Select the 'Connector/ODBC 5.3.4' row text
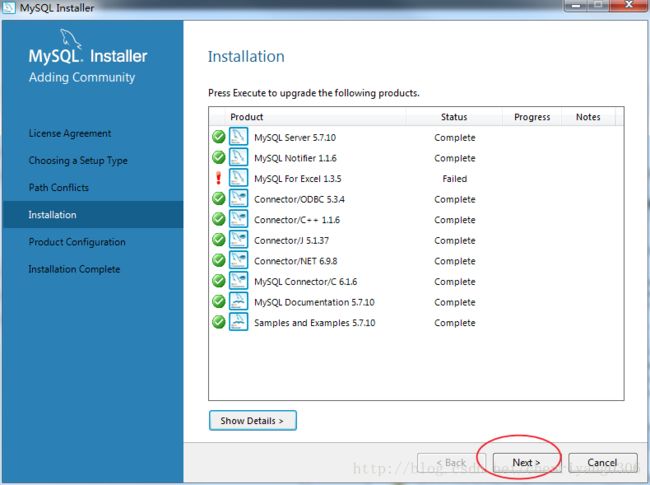Viewport: 650px width, 485px height. coord(299,199)
